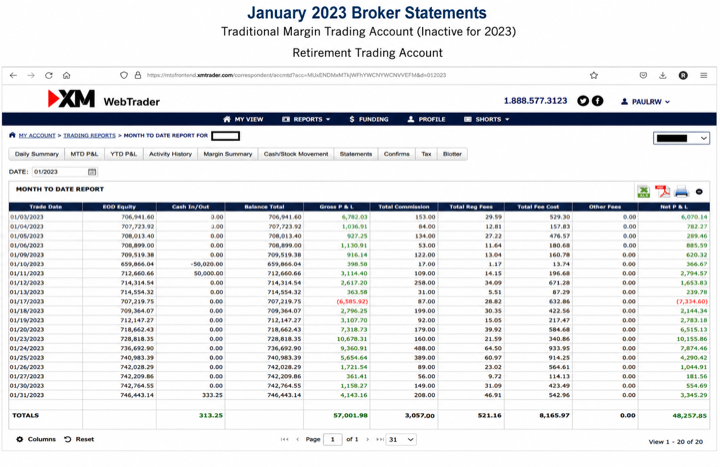Jump to first page arrow in pager
720x467 pixels.
(285, 439)
